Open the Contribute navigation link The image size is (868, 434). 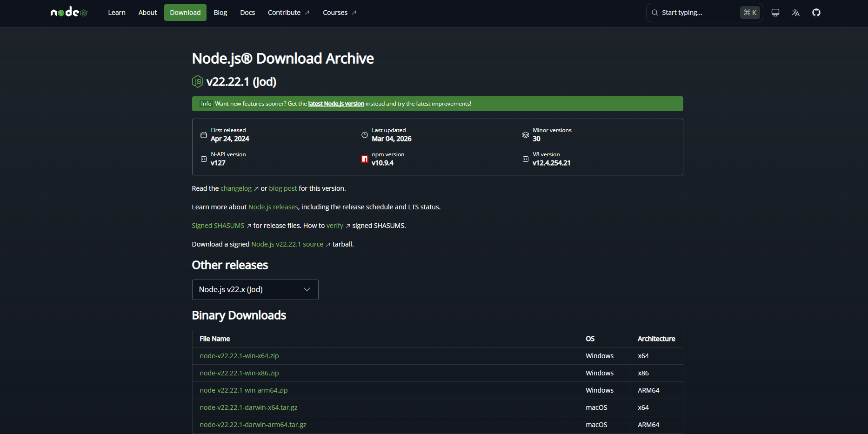coord(288,13)
